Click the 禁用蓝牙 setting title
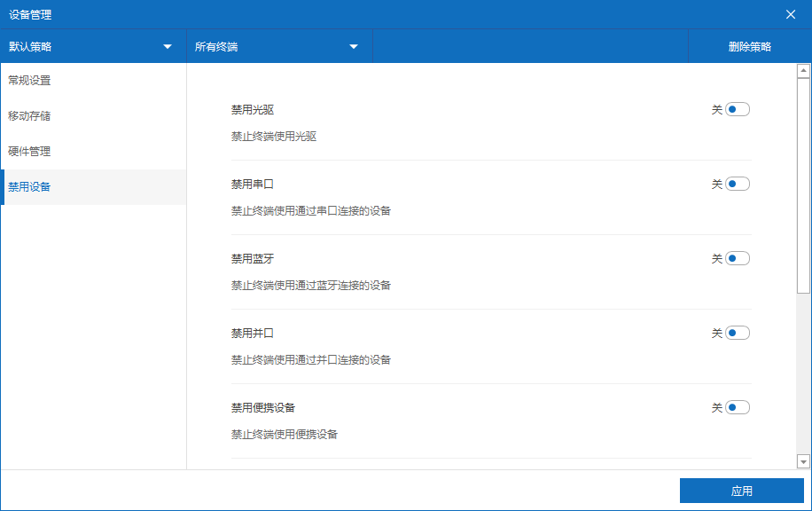This screenshot has height=511, width=812. (x=253, y=259)
